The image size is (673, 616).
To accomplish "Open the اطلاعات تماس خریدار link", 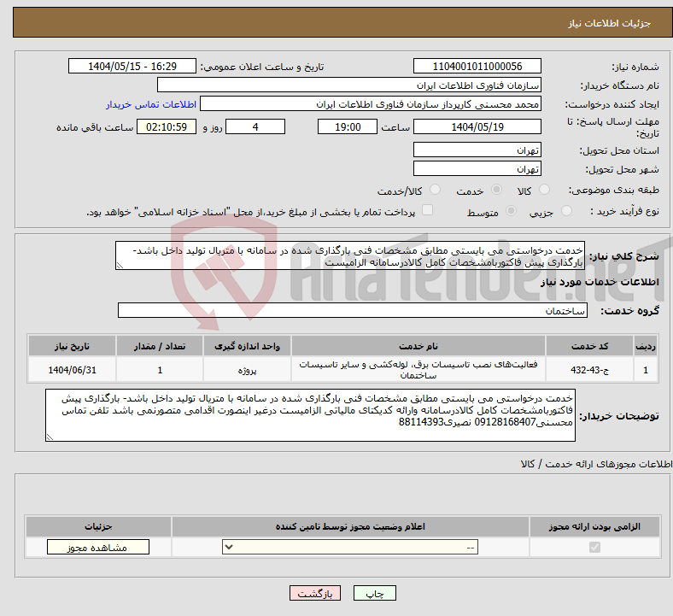I will click(151, 104).
